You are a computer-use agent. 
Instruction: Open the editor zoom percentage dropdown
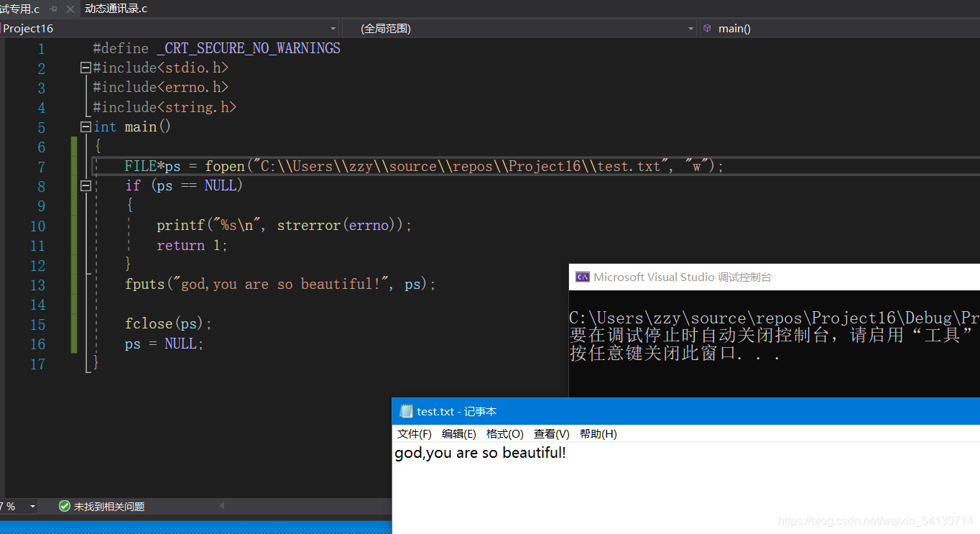(32, 507)
